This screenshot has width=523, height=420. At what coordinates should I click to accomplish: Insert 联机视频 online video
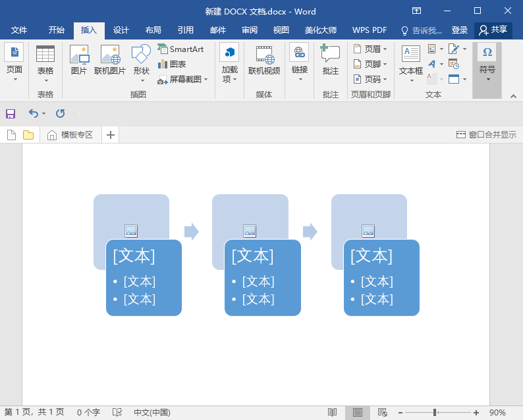click(x=264, y=60)
